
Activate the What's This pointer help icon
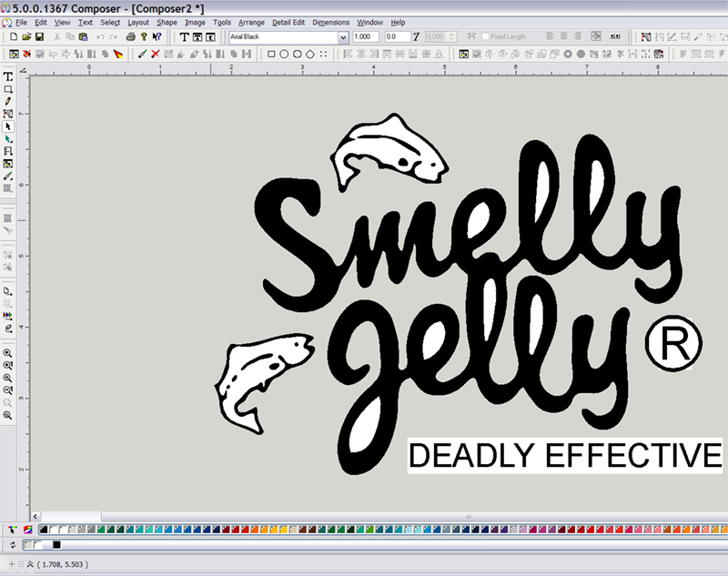[x=157, y=36]
